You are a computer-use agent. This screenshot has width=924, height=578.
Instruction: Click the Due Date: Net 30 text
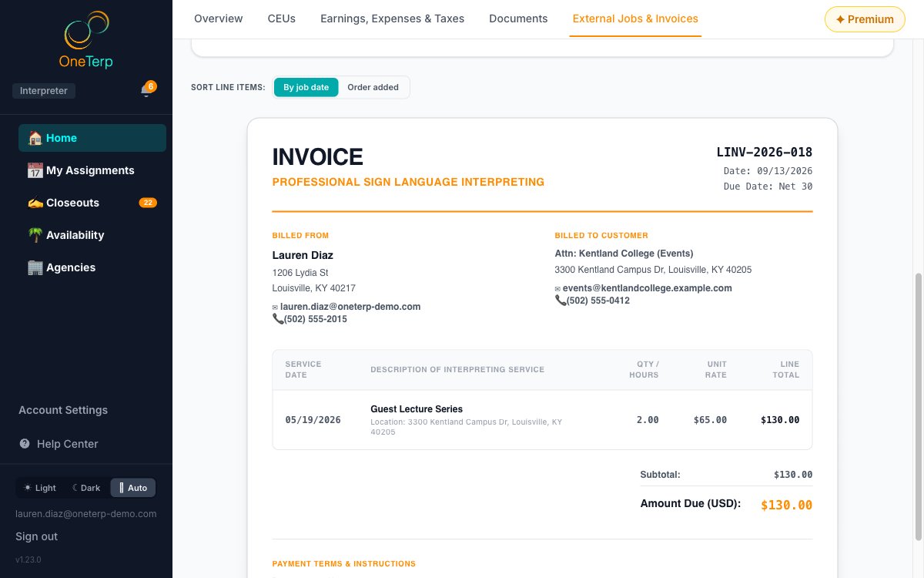coord(768,187)
